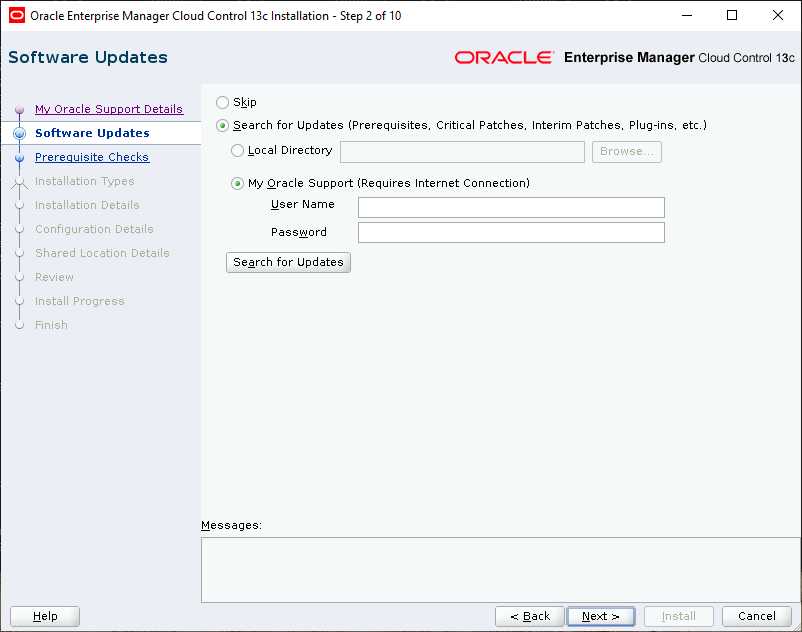Go back with the Back button

(x=530, y=616)
